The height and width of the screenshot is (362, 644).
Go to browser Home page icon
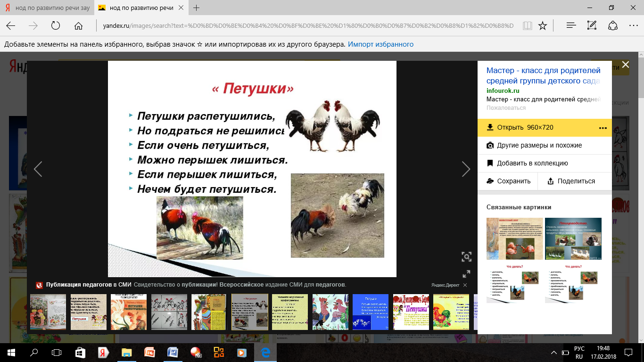coord(79,26)
